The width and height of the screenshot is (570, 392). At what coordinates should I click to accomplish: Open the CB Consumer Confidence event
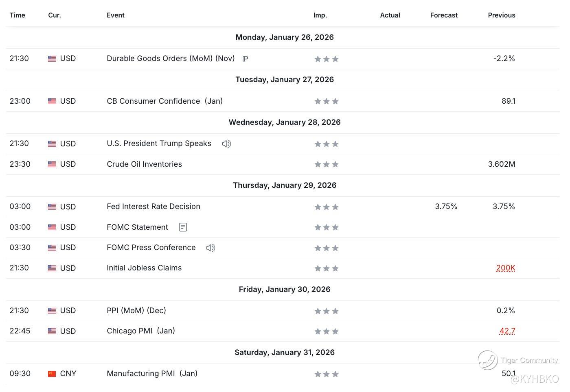tap(164, 101)
